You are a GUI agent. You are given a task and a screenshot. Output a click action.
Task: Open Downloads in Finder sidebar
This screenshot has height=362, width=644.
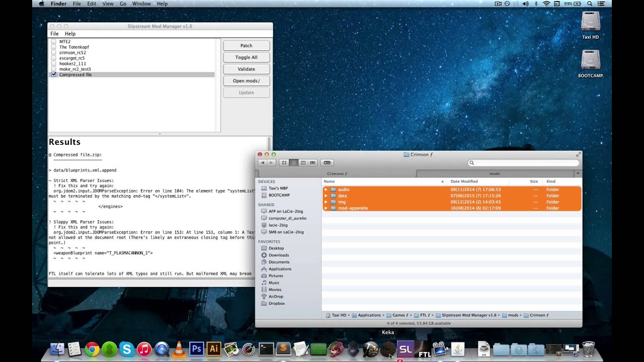pos(279,255)
